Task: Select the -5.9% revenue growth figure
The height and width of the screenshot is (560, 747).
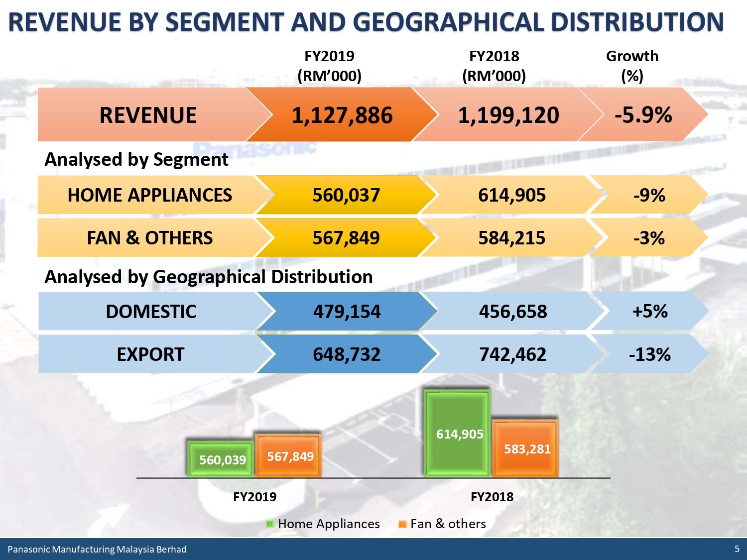Action: (x=642, y=115)
